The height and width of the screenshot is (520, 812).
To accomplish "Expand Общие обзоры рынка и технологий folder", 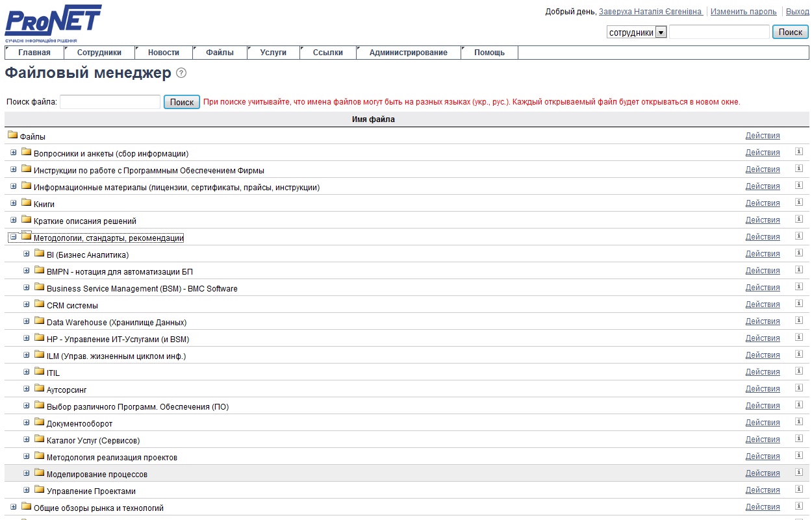I will (14, 507).
